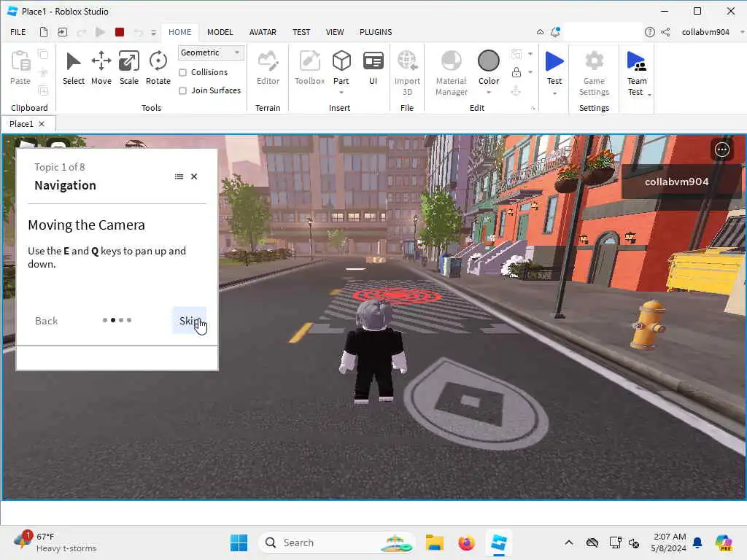This screenshot has width=747, height=560.
Task: Open collabvm904 account dropdown
Action: [742, 32]
